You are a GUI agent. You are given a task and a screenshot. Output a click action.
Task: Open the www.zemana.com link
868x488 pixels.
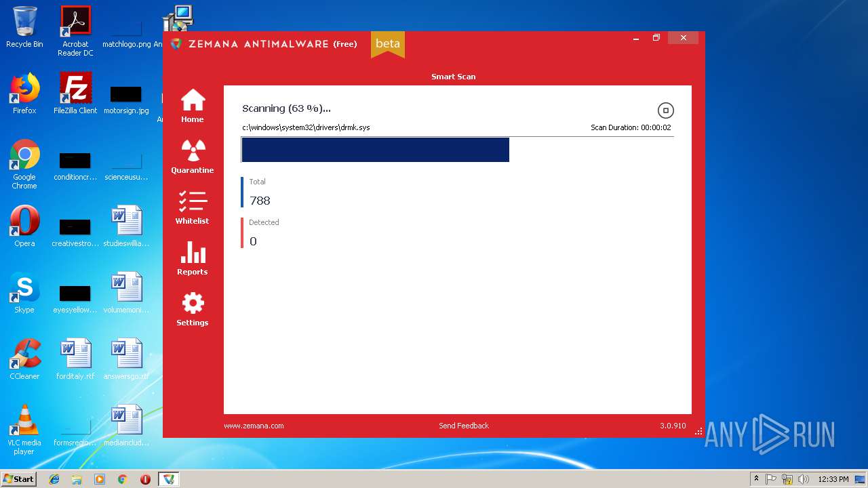(x=254, y=426)
